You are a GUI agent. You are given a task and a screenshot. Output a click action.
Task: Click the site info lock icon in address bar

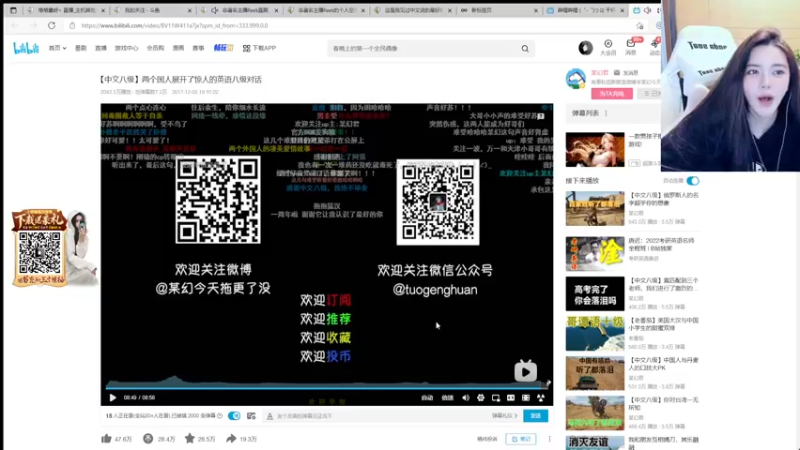click(72, 26)
